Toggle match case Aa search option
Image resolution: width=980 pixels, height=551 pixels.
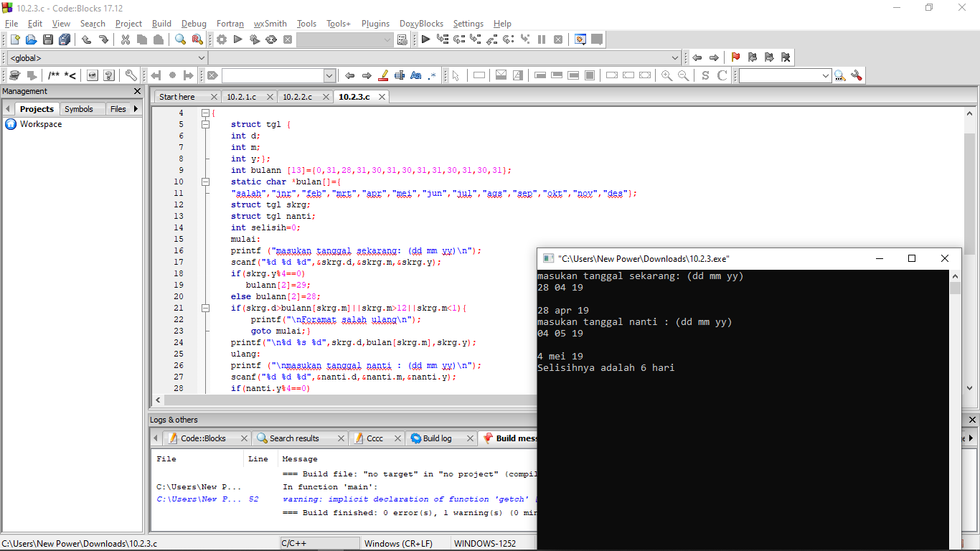pyautogui.click(x=416, y=75)
